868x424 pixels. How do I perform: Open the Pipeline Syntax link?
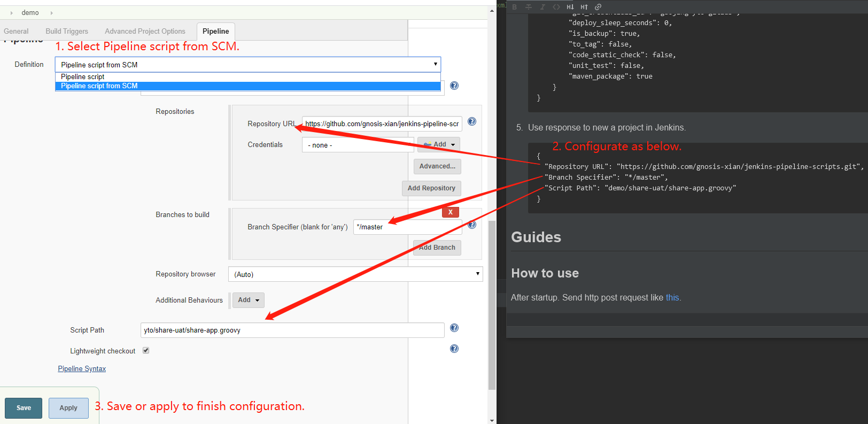tap(82, 369)
